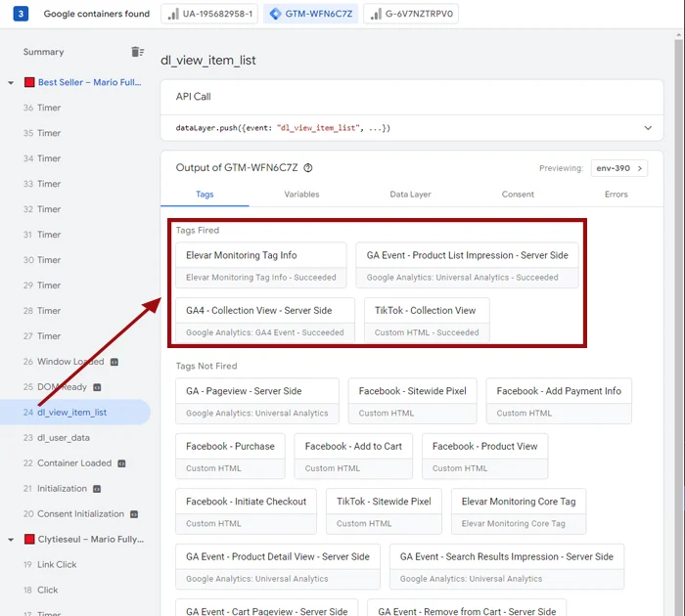Click the blue containers count badge

pos(21,14)
